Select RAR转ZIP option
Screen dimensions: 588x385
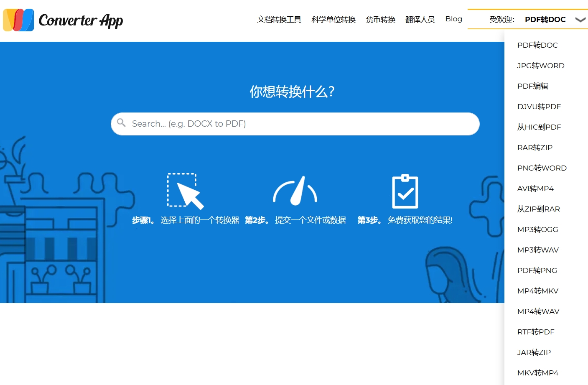pos(535,148)
